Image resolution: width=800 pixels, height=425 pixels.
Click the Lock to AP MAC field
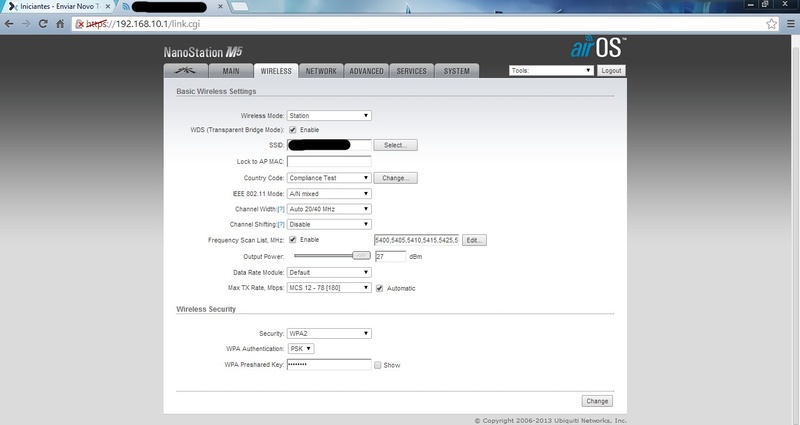pyautogui.click(x=329, y=161)
